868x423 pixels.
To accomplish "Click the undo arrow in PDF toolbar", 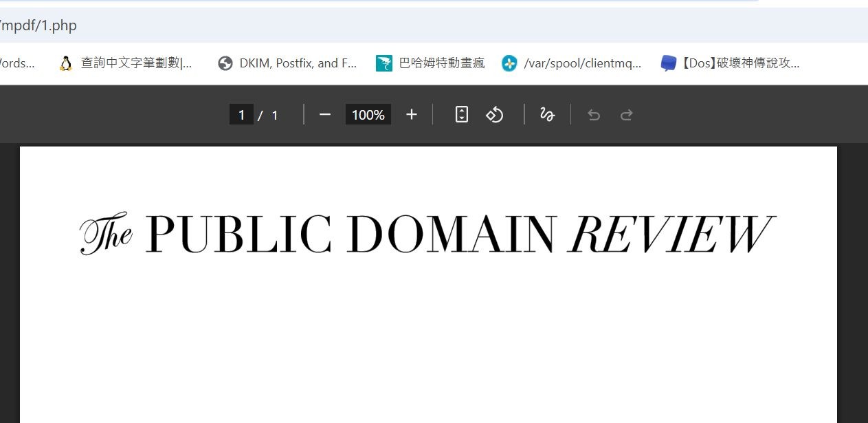I will click(x=594, y=115).
